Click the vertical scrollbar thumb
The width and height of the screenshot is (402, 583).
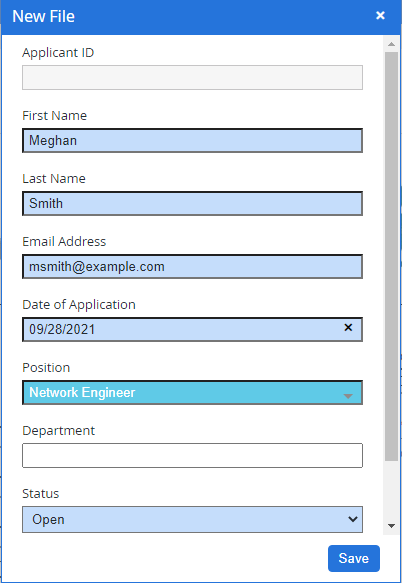point(391,257)
